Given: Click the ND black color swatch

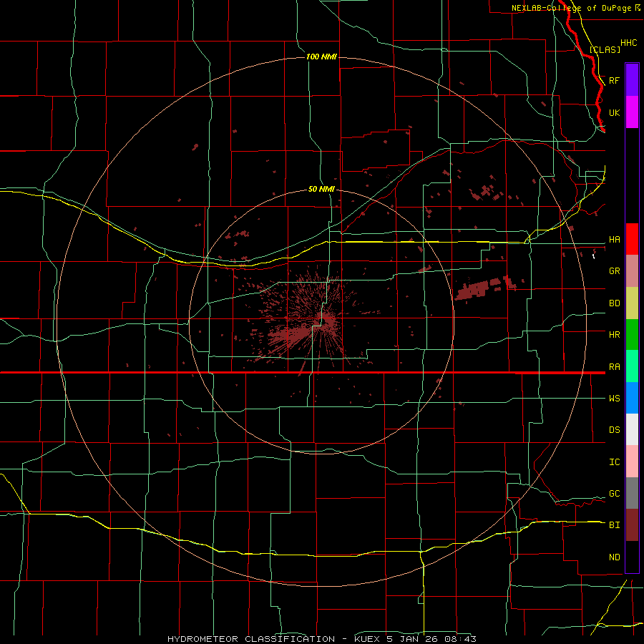Looking at the screenshot, I should (632, 557).
